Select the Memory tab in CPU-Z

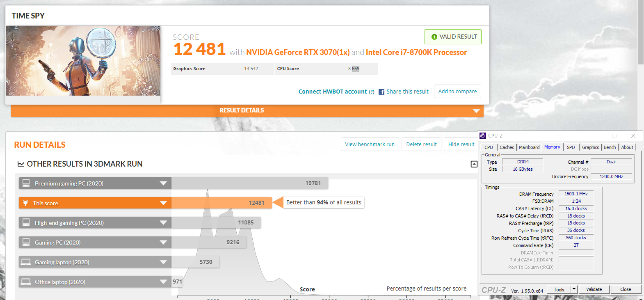552,147
